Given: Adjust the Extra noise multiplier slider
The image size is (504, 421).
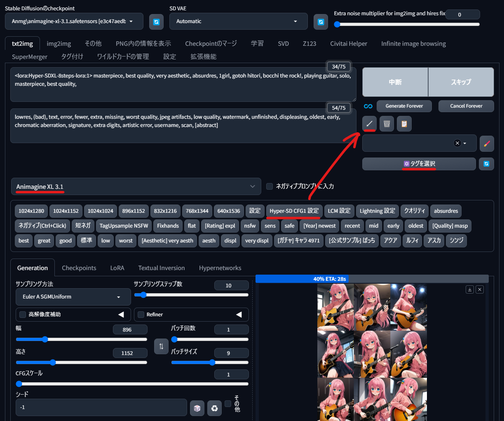Looking at the screenshot, I should point(407,24).
